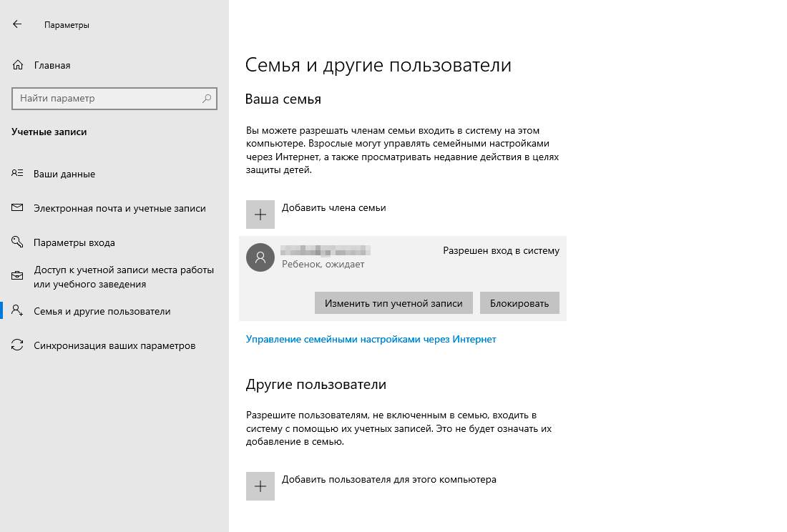Select Семья и другие пользователи item
The width and height of the screenshot is (787, 532).
click(x=102, y=311)
